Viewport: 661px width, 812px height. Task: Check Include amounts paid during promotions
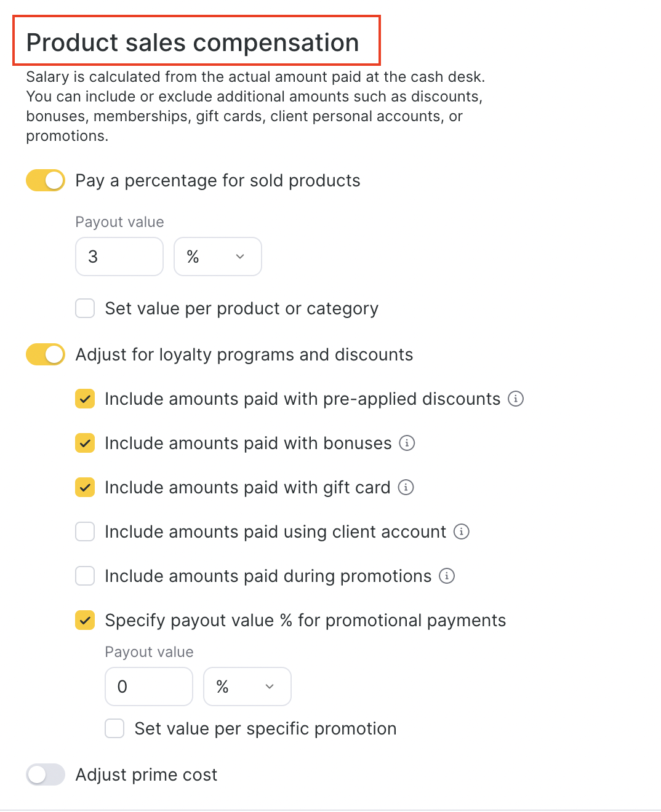click(85, 576)
